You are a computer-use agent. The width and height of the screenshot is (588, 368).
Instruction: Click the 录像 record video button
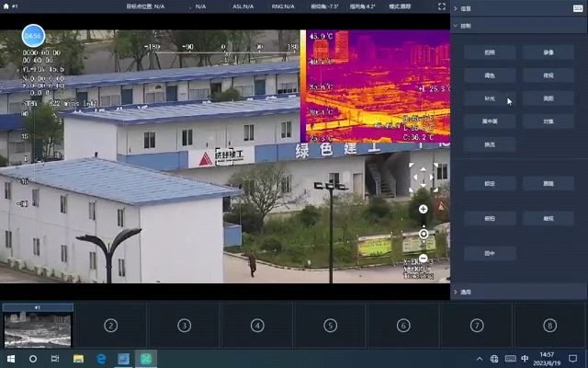[548, 52]
